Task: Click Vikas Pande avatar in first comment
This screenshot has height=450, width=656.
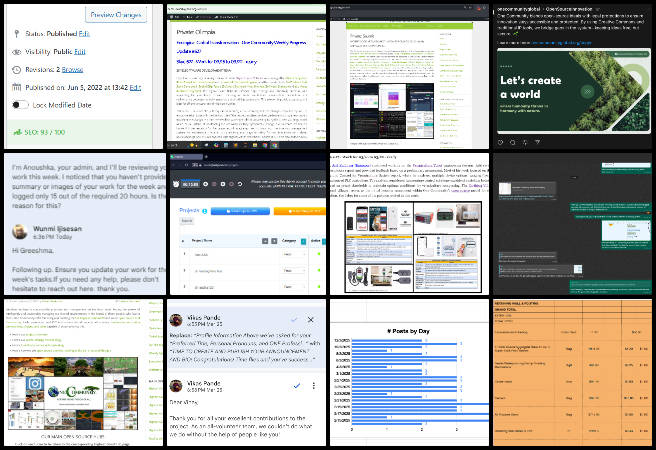Action: (176, 320)
